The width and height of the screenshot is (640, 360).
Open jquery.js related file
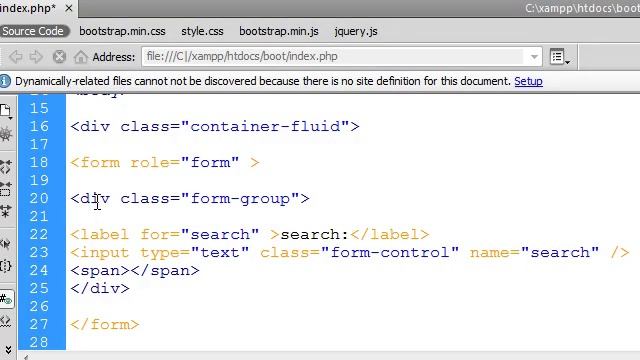(x=356, y=31)
